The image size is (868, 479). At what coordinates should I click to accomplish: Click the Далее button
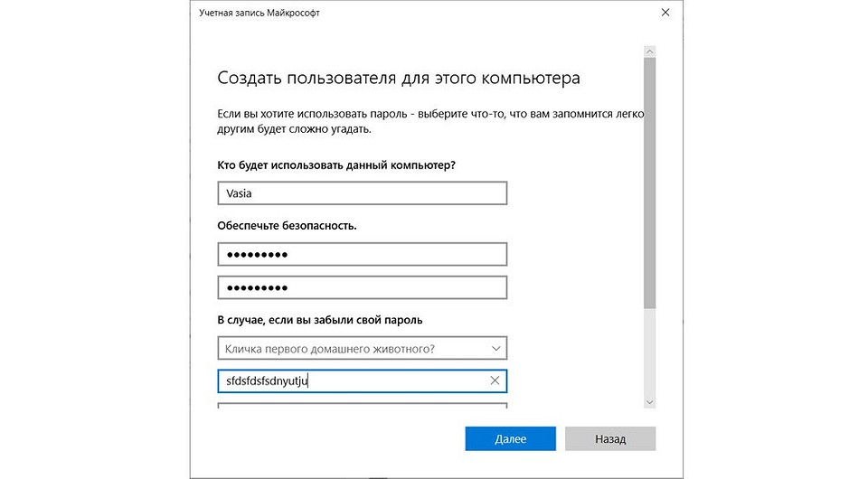click(510, 438)
